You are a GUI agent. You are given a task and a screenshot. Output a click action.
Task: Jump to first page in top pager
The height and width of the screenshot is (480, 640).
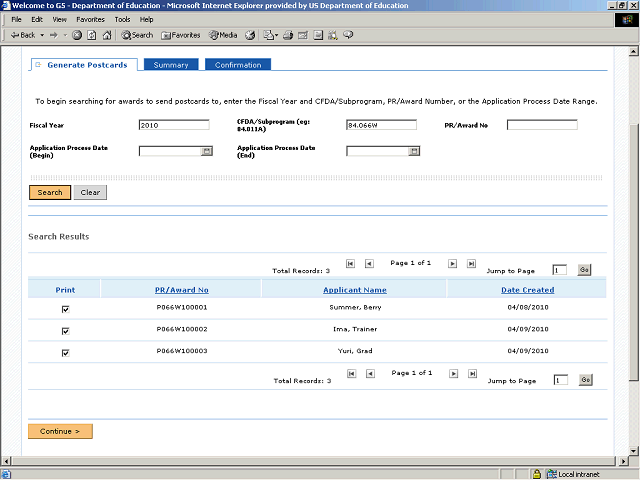[351, 264]
